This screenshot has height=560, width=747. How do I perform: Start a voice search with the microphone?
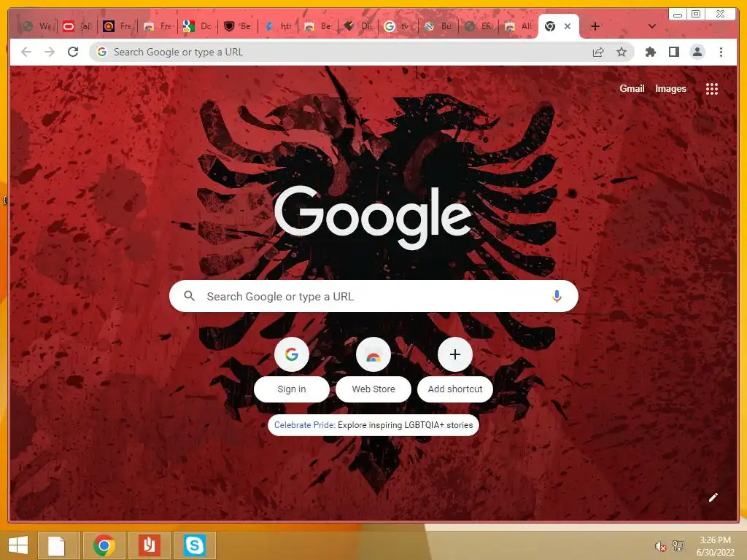[x=557, y=296]
